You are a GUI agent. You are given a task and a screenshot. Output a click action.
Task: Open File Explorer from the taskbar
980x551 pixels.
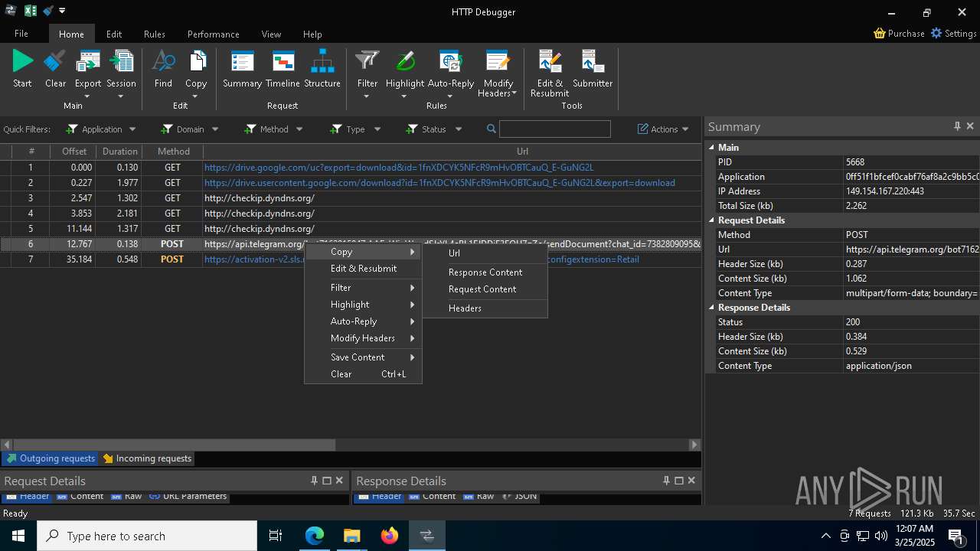pos(352,536)
